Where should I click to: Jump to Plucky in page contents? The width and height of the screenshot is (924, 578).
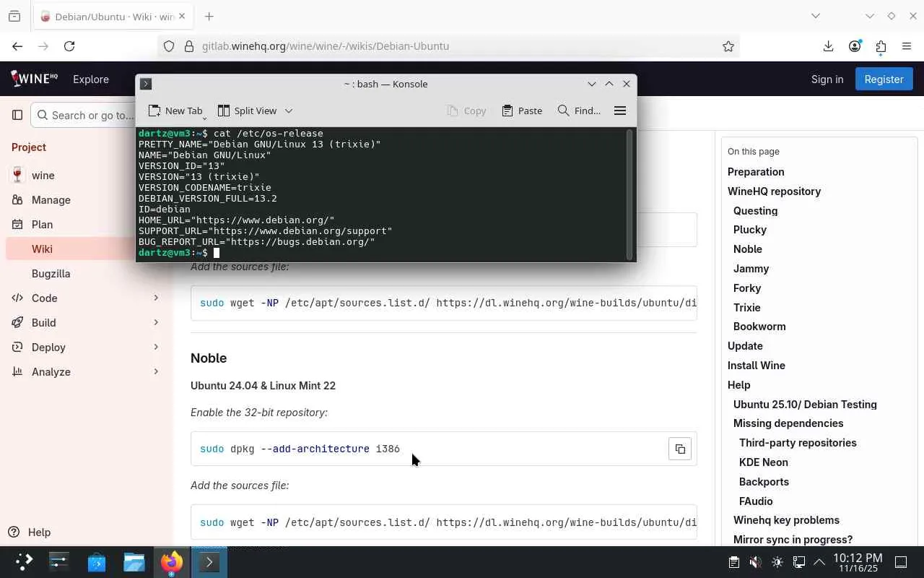click(750, 230)
